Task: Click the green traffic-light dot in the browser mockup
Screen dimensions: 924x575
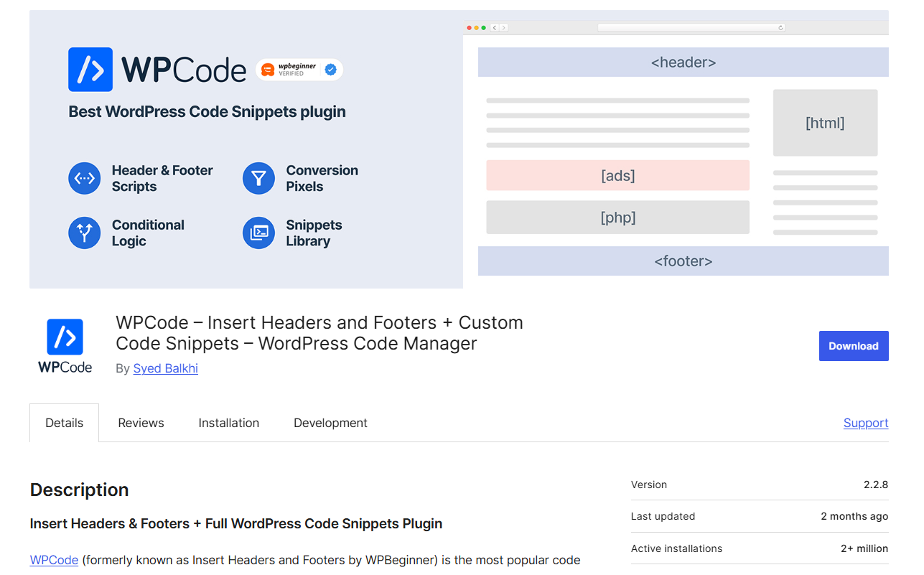Action: (482, 27)
